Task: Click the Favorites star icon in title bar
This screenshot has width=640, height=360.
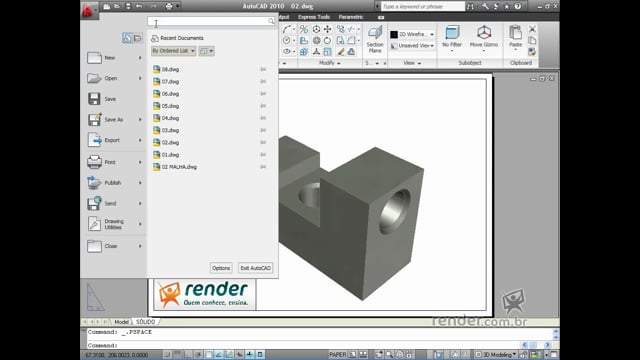Action: pos(507,7)
